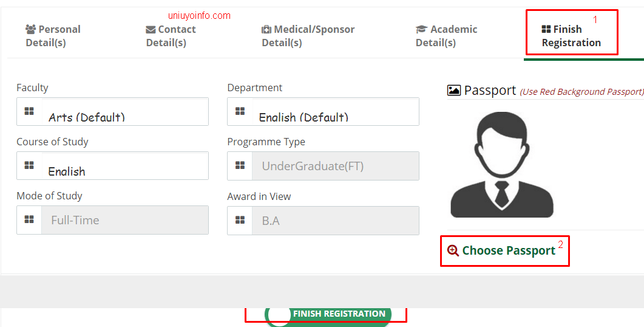Open the Medical/Sponsor Detail(s) tab
Image resolution: width=644 pixels, height=327 pixels.
point(308,36)
